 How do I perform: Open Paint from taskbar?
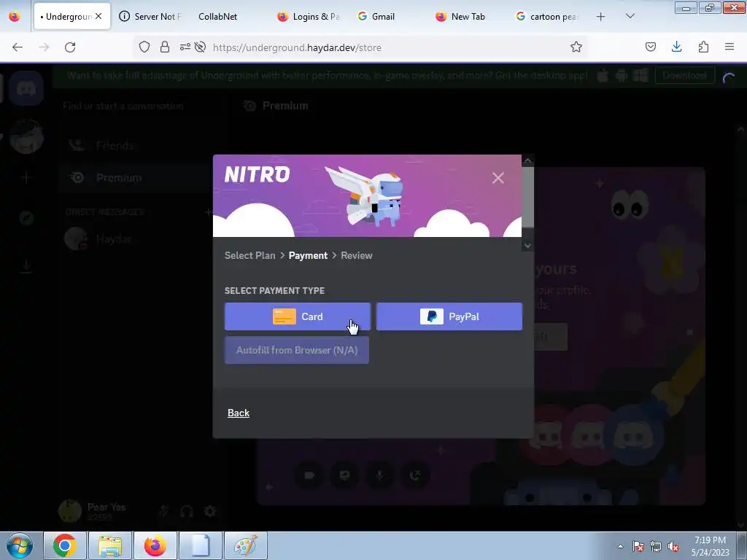pyautogui.click(x=245, y=545)
